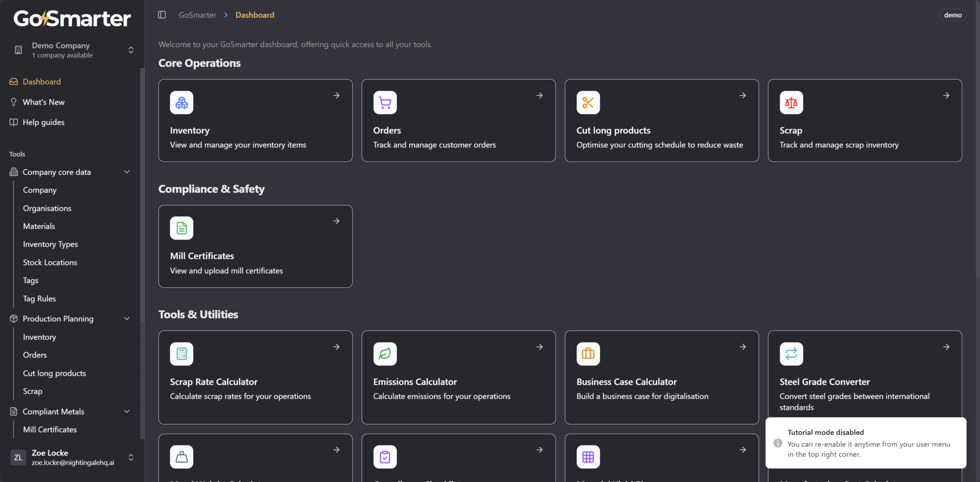
Task: Open Orders under Production Planning
Action: [34, 355]
